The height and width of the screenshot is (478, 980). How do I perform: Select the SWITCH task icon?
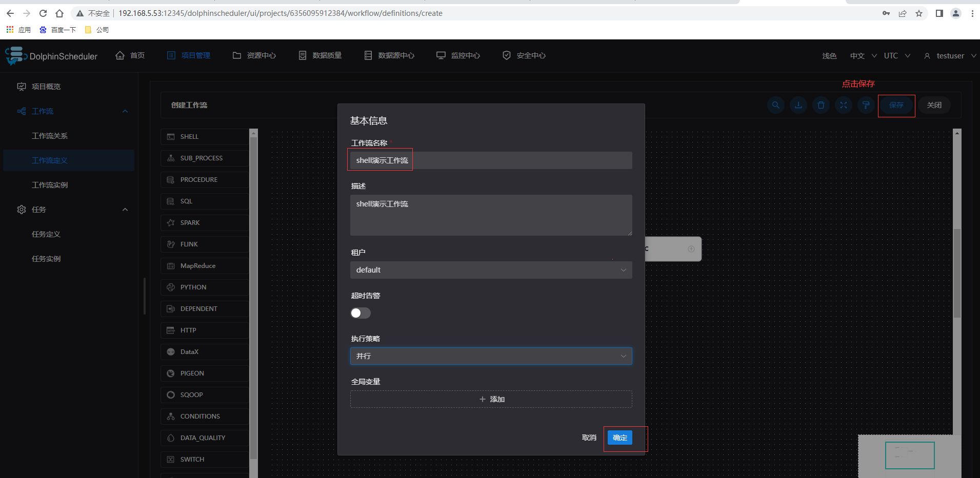tap(171, 460)
